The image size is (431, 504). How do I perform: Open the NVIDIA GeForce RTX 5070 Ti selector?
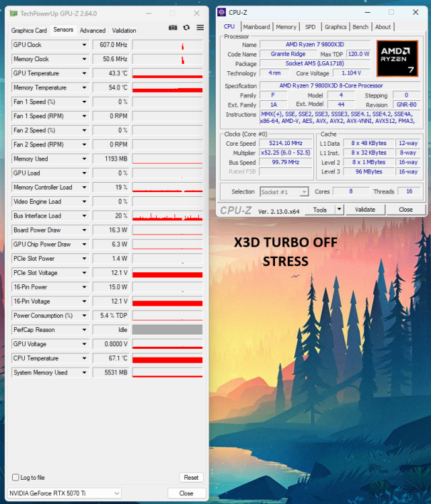(65, 493)
